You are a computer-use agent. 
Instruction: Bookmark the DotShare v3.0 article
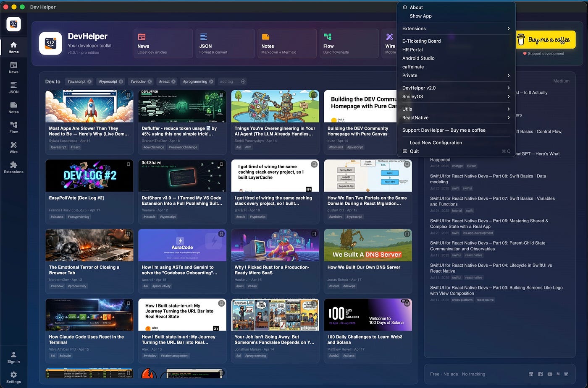[x=221, y=164]
